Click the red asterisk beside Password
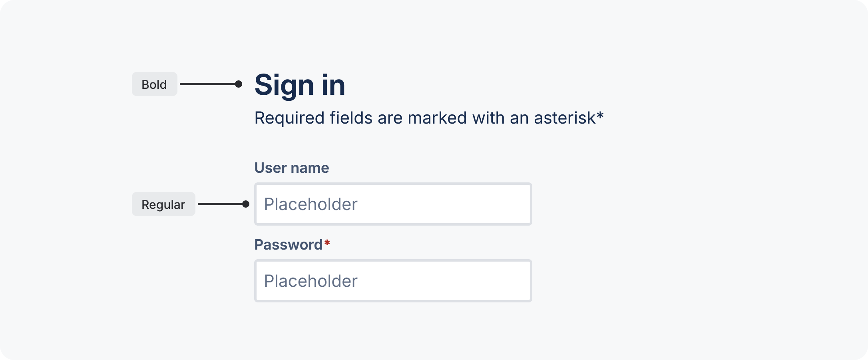 pos(327,243)
